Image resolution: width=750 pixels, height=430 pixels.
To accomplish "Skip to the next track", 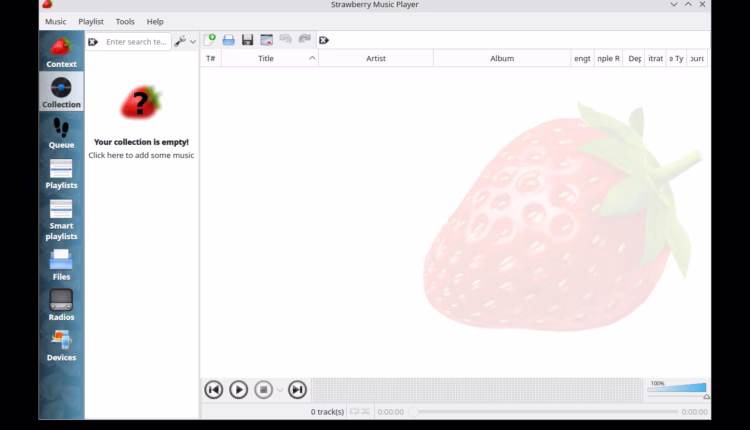I will pos(297,390).
